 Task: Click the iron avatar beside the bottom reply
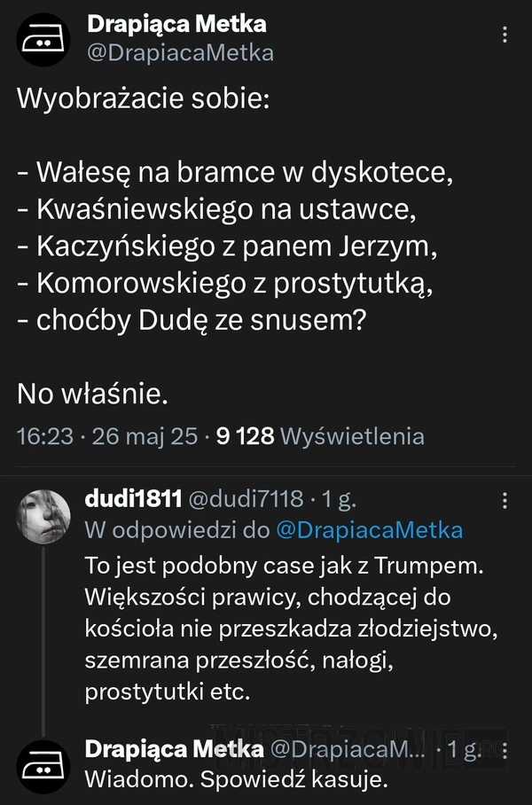tap(43, 765)
